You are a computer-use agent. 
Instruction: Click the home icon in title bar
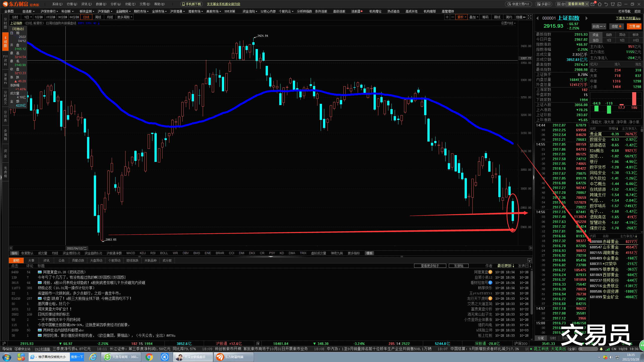600,4
